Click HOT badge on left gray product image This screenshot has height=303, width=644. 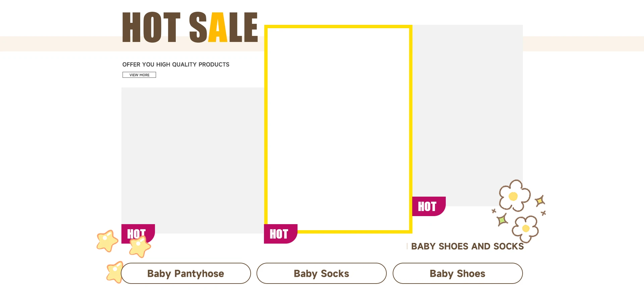(x=138, y=234)
